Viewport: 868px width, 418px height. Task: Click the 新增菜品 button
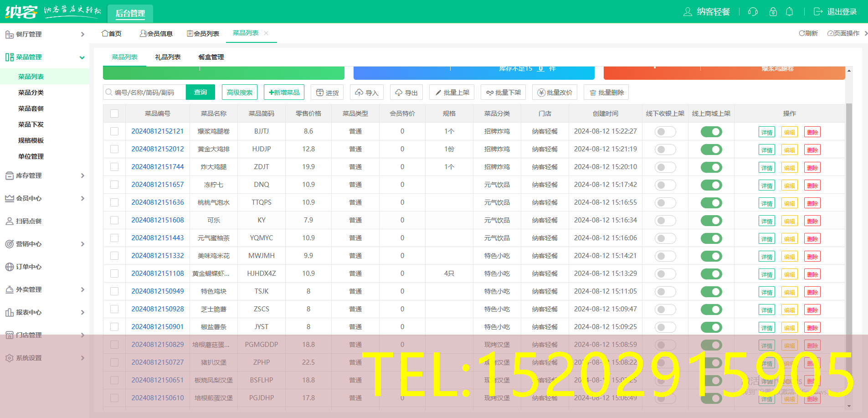tap(284, 93)
